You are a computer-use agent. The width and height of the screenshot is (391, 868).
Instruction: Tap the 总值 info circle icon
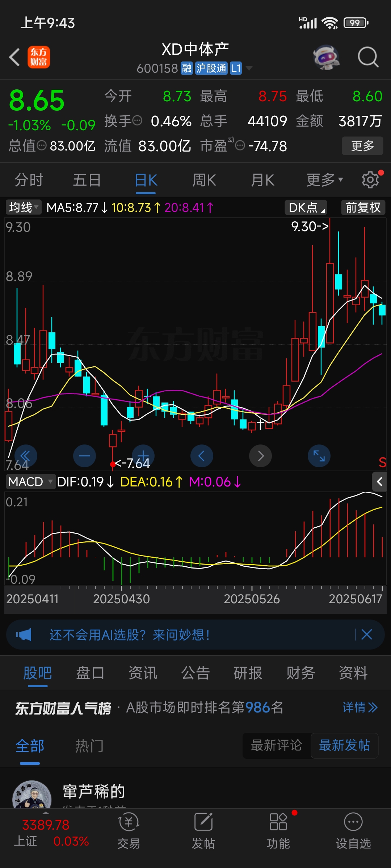coord(42,145)
